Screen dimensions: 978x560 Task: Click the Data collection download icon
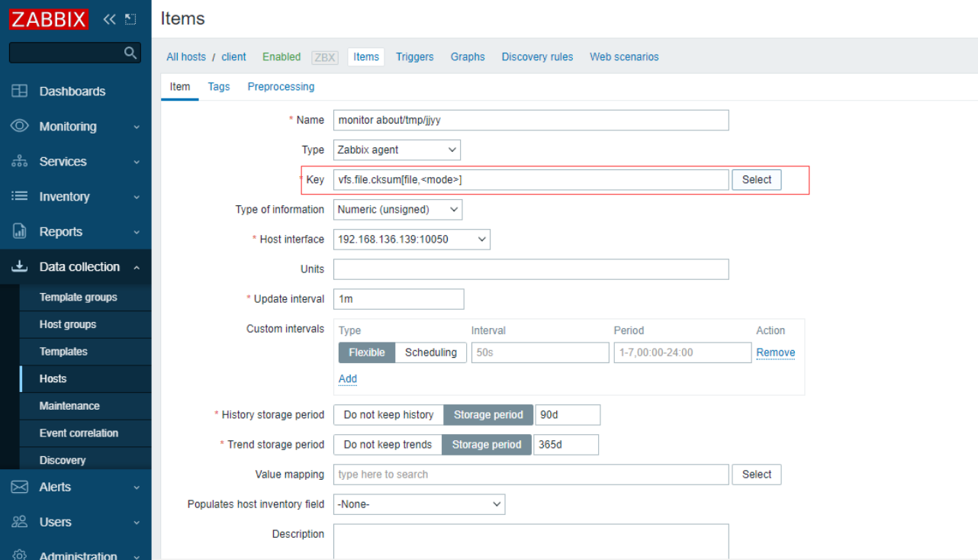pos(20,266)
